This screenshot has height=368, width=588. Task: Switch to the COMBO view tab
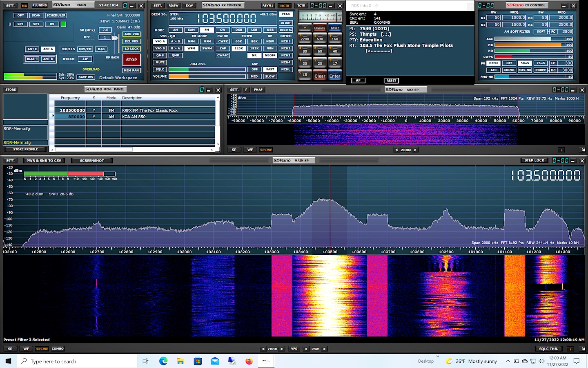(57, 349)
